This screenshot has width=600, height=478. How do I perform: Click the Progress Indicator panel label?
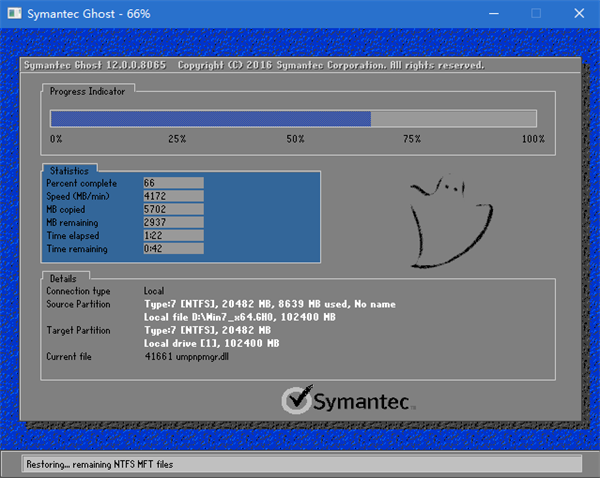(x=88, y=91)
